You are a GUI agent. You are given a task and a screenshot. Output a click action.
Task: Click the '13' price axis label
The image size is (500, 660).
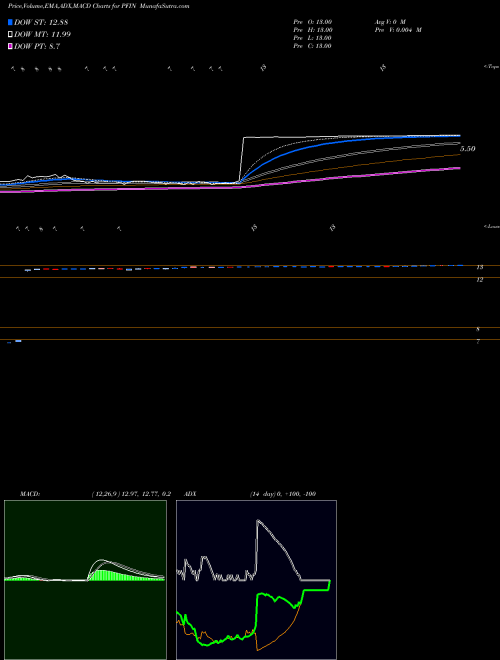(x=480, y=267)
